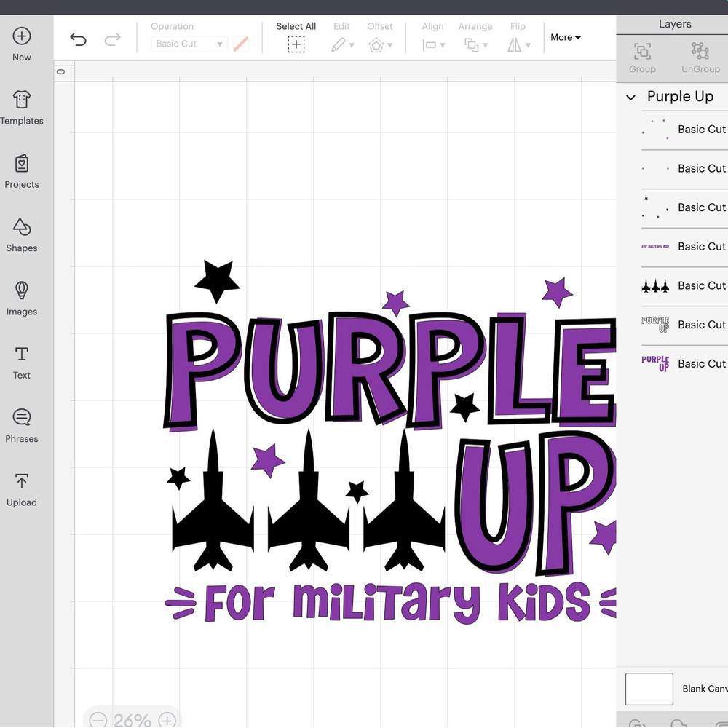
Task: Click the Blank Canvas swatch
Action: coord(649,689)
